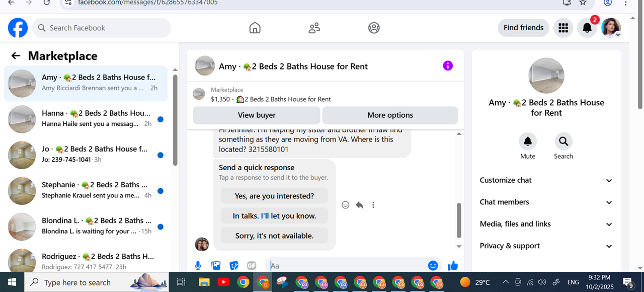Record a voice clip microphone icon
The height and width of the screenshot is (292, 644).
(198, 266)
